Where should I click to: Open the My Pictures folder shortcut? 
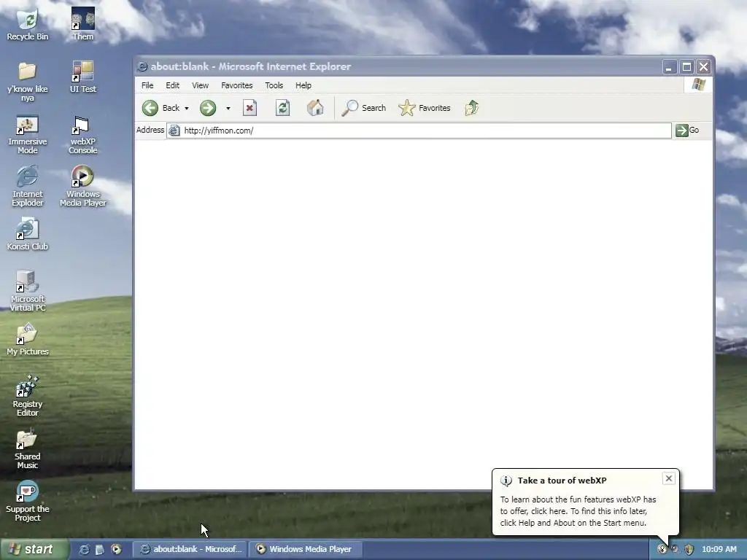[28, 340]
